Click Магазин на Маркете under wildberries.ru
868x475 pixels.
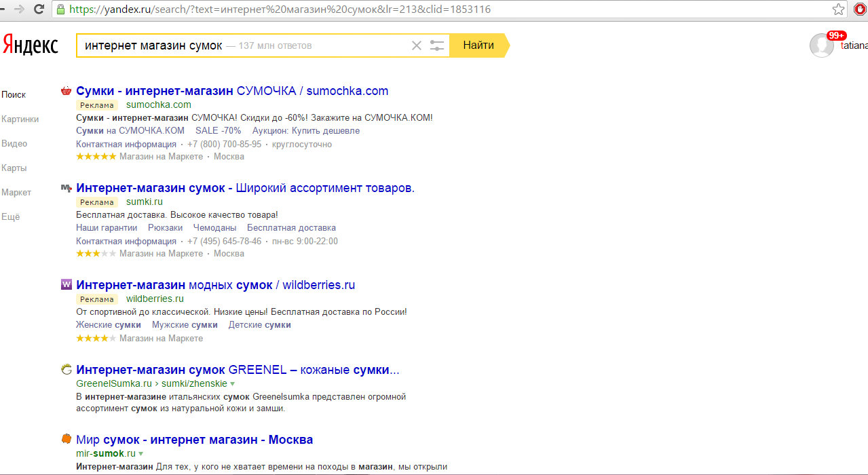161,339
